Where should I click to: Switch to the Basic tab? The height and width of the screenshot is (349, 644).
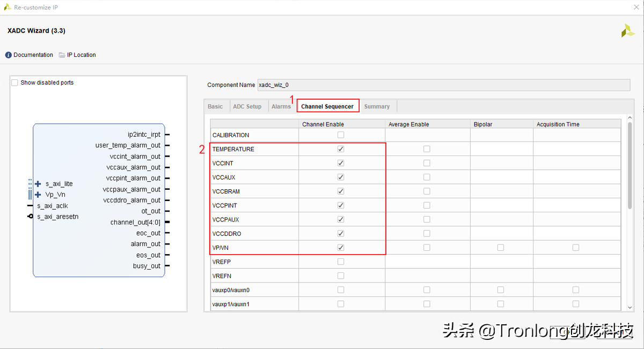pos(215,106)
